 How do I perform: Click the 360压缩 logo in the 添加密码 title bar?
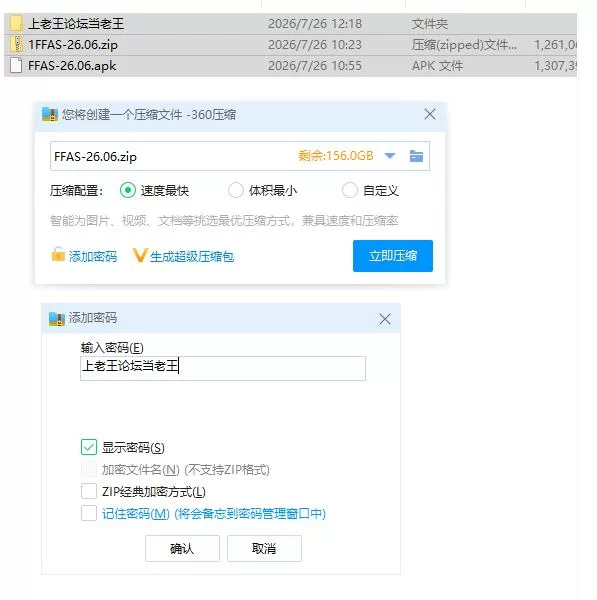(x=57, y=319)
